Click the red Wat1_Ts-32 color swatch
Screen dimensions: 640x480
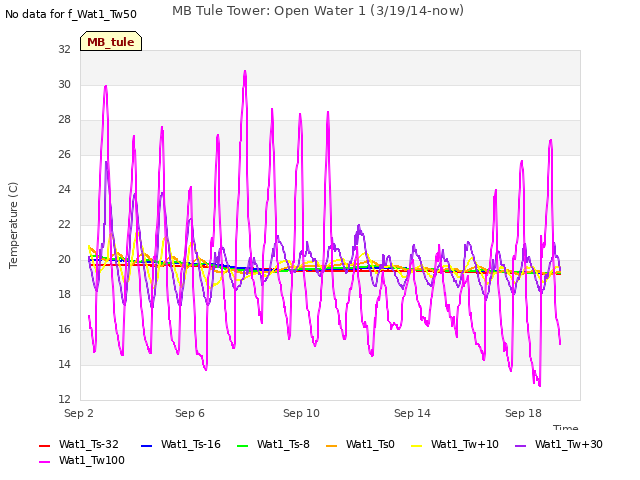pyautogui.click(x=44, y=446)
